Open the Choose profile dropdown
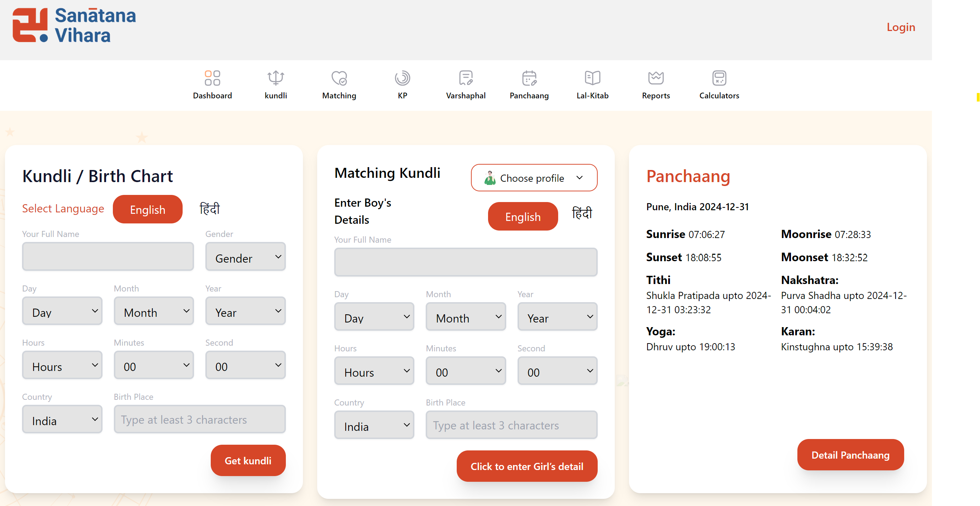This screenshot has width=980, height=506. [x=534, y=178]
